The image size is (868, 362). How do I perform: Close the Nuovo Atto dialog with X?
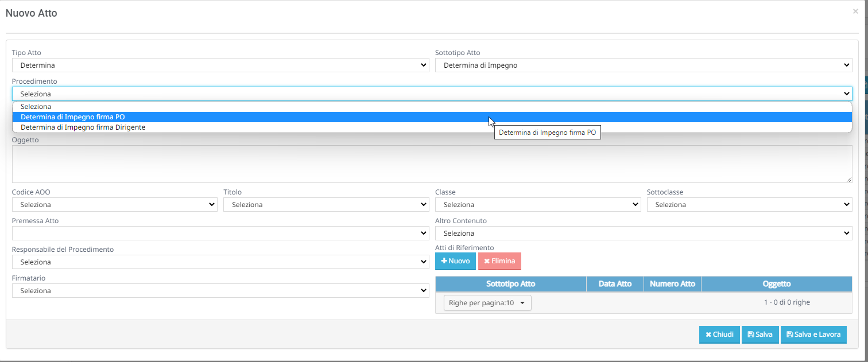[855, 11]
